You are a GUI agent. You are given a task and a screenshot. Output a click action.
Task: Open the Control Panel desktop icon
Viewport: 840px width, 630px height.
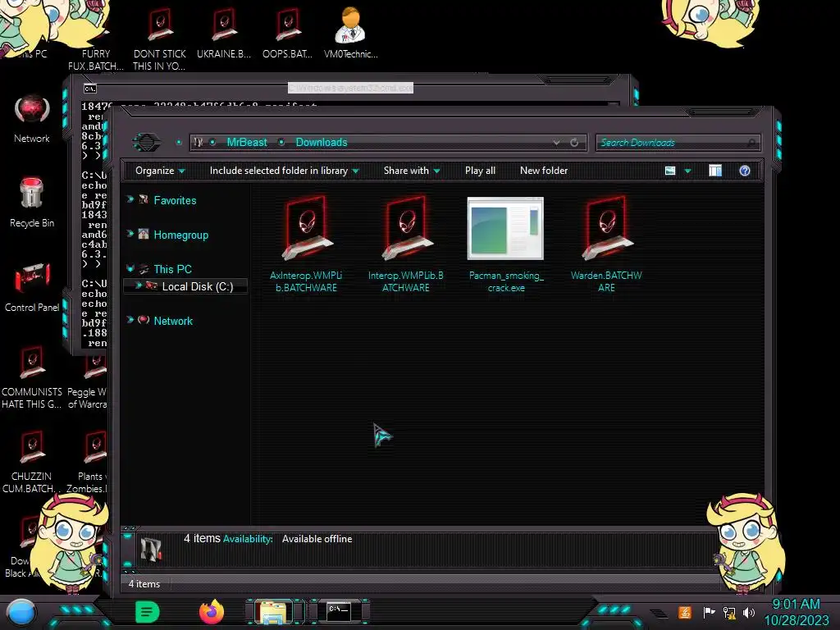32,287
